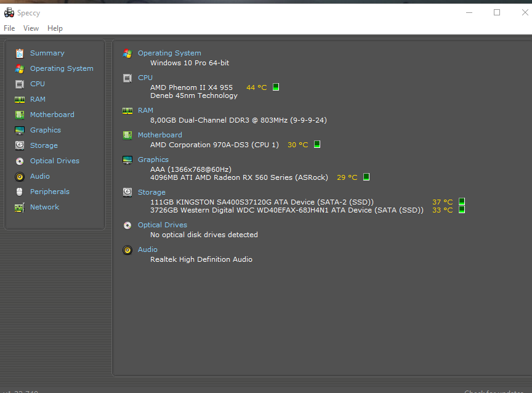Click the Motherboard icon in sidebar
This screenshot has width=532, height=393.
[x=20, y=115]
